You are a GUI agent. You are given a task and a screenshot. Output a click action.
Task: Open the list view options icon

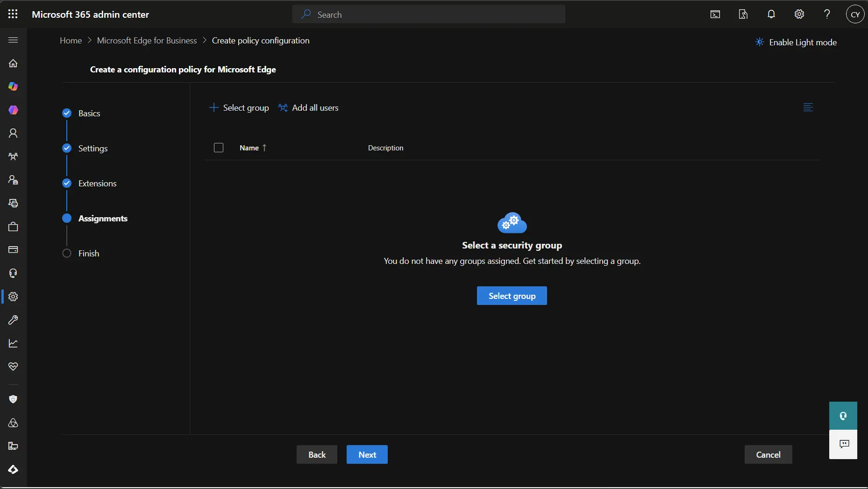(x=808, y=107)
